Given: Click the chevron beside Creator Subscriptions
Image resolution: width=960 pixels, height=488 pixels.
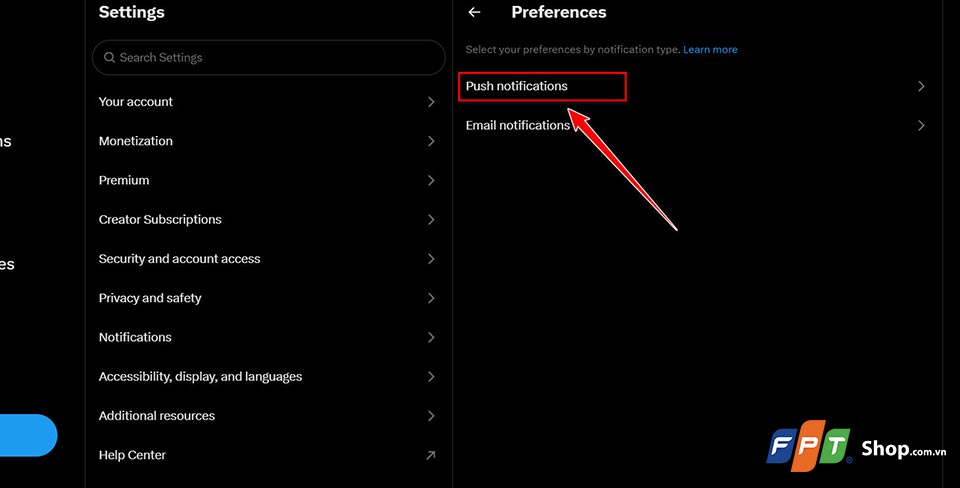Looking at the screenshot, I should (431, 220).
